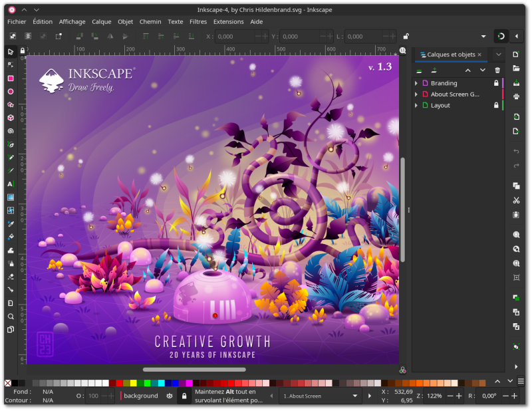Open the '1. About Screen' page dropdown

point(320,396)
